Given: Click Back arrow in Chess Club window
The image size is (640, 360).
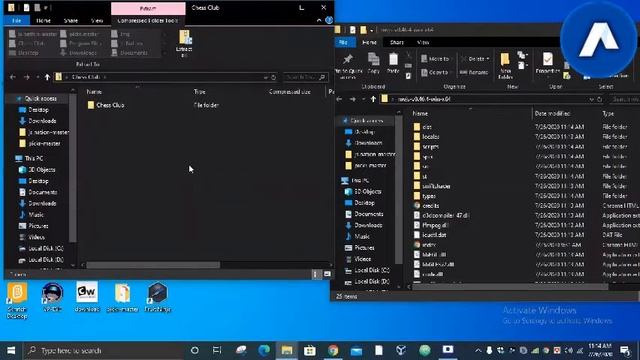Looking at the screenshot, I should (13, 77).
